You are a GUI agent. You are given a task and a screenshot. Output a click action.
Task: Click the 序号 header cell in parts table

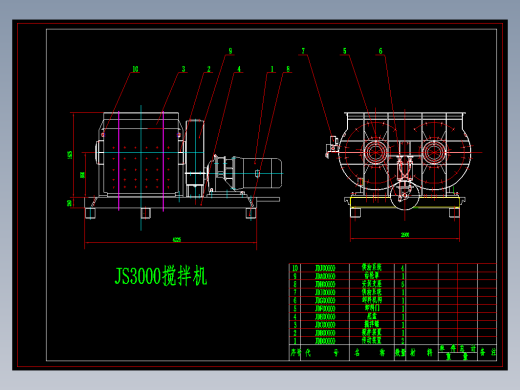point(295,353)
